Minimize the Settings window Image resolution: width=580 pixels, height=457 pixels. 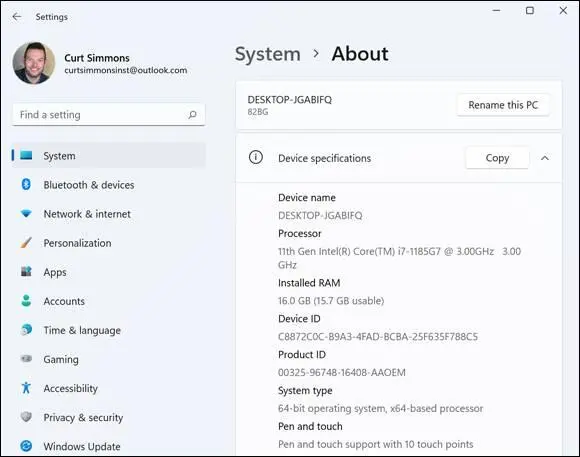pos(497,11)
